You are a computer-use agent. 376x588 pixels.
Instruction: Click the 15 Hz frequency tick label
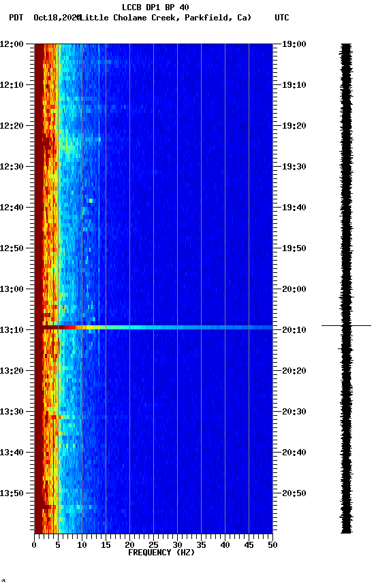106,546
